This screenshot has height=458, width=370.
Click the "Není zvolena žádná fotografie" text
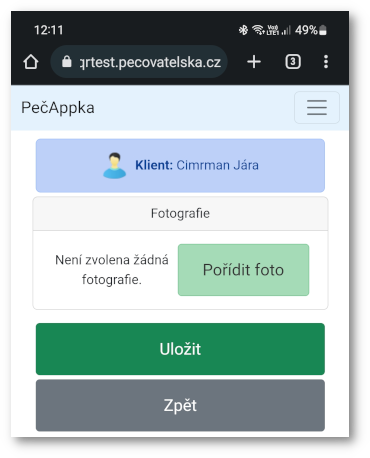click(112, 270)
